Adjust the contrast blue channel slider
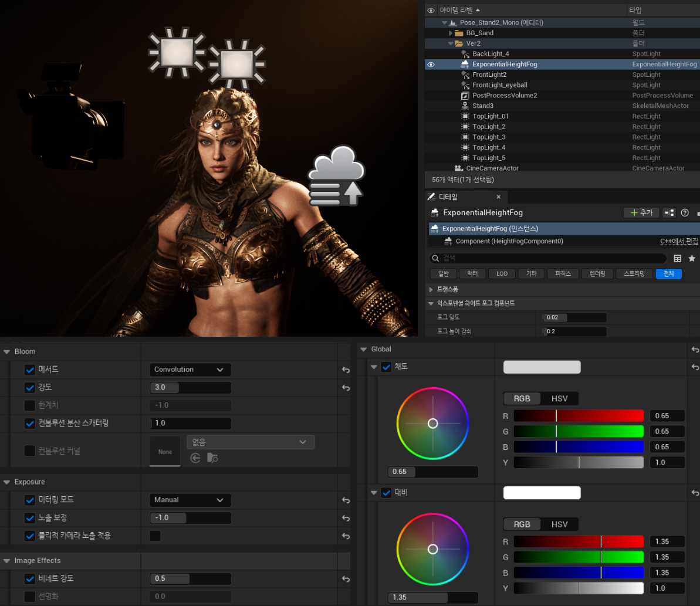700x606 pixels. click(579, 573)
